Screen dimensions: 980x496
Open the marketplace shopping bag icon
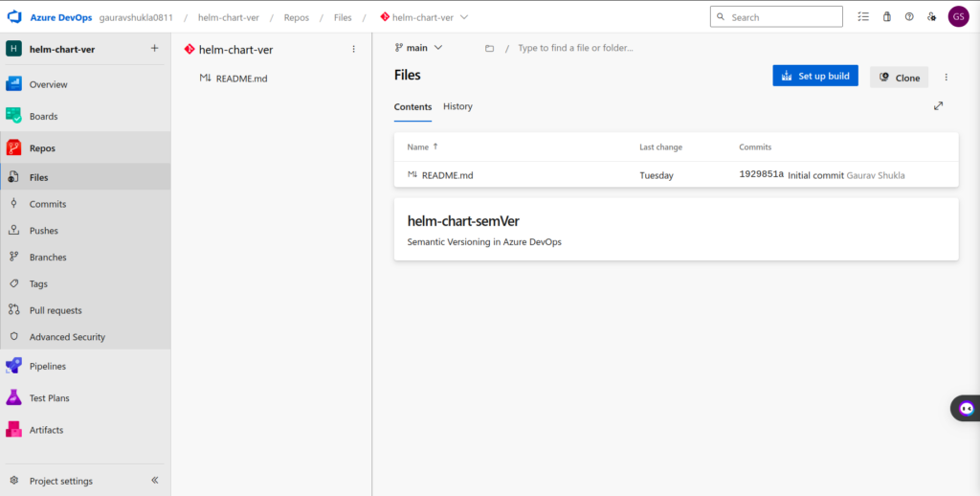pos(886,17)
